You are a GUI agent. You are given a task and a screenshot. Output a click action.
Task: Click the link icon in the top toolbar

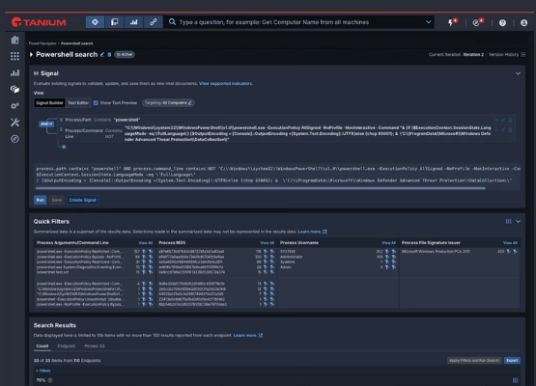coord(153,22)
